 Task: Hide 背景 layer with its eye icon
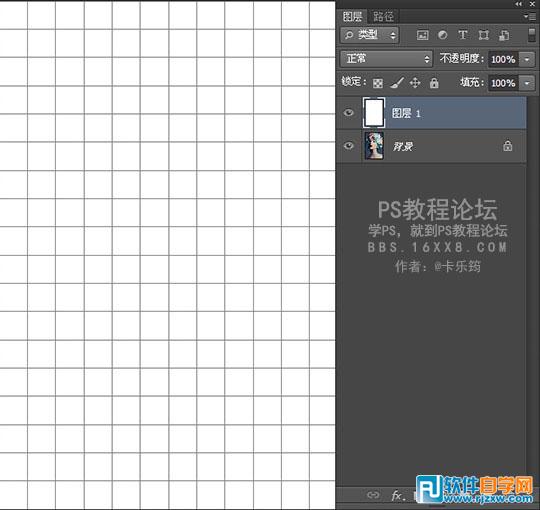(349, 146)
